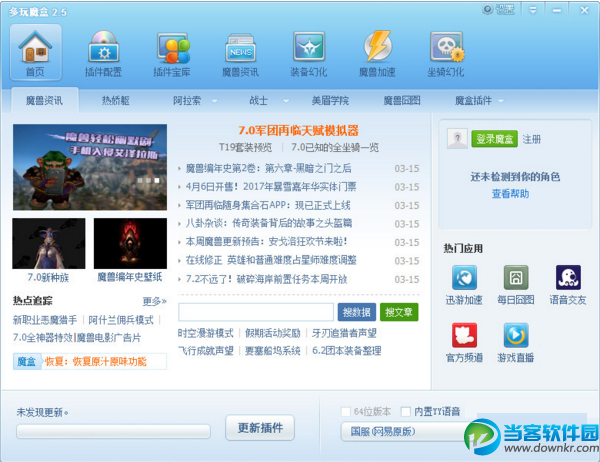Launch 魔兽加速 lightning accelerator icon
The width and height of the screenshot is (600, 462).
[x=377, y=53]
